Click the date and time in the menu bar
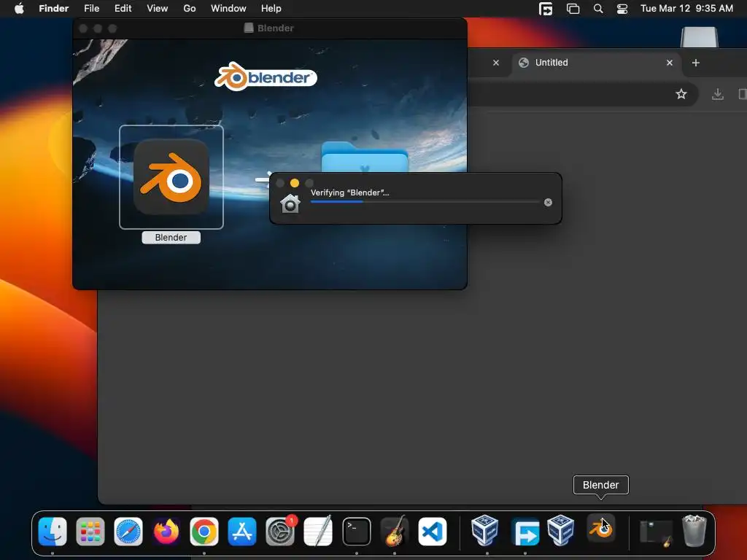Viewport: 747px width, 560px height. click(686, 9)
